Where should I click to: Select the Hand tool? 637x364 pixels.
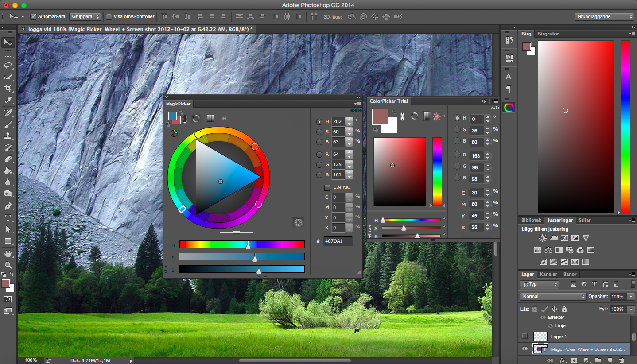8,254
